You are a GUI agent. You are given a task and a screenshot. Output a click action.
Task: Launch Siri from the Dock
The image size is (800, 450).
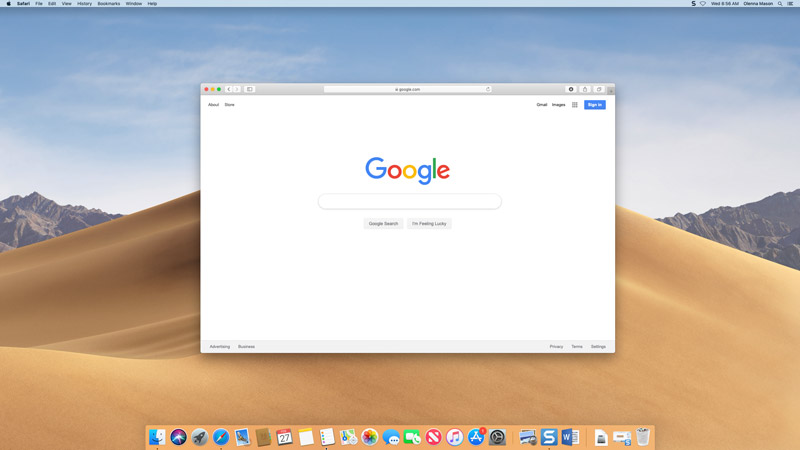tap(179, 437)
